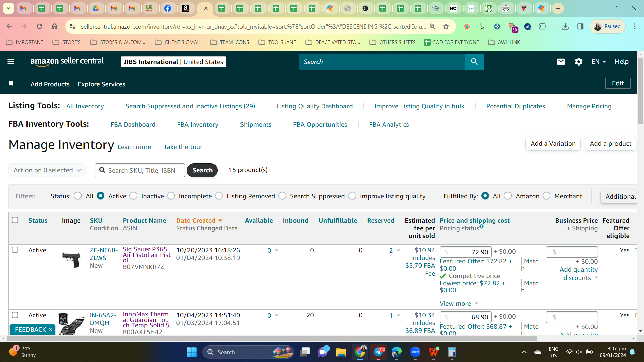The height and width of the screenshot is (362, 644).
Task: Click the black Search button for inventory
Action: [202, 170]
